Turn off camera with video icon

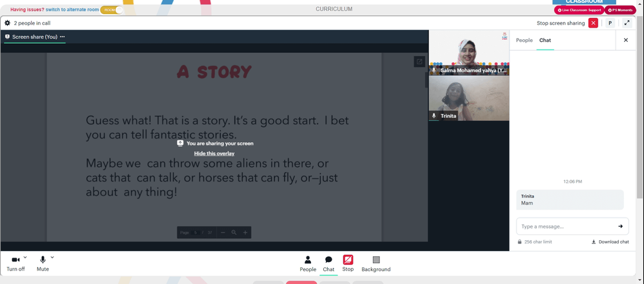tap(15, 260)
